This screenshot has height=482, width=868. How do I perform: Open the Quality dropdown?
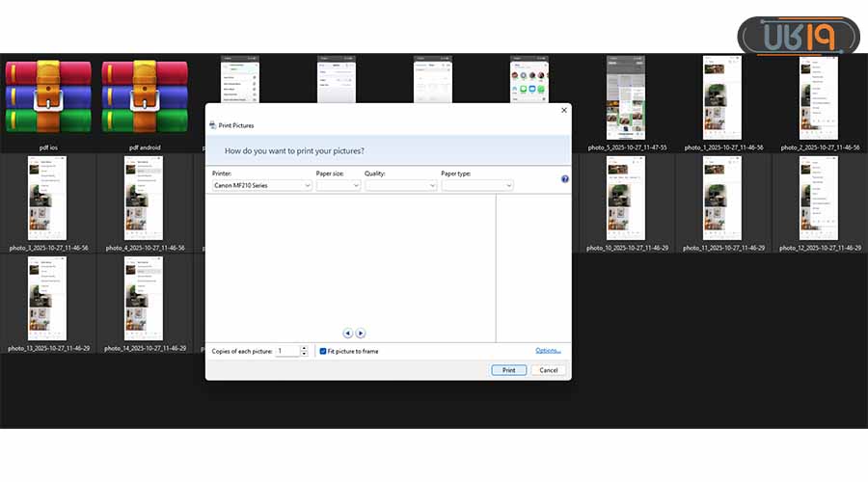click(x=400, y=185)
